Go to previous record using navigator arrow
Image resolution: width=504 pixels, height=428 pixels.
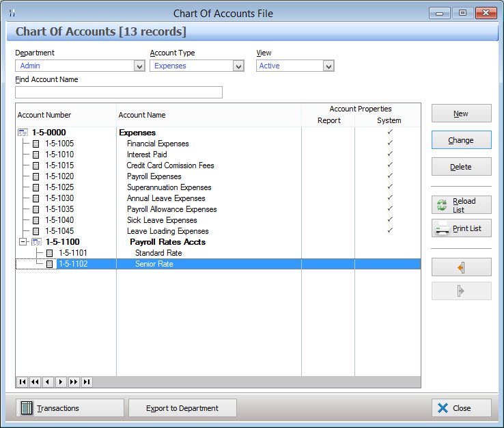pos(48,382)
